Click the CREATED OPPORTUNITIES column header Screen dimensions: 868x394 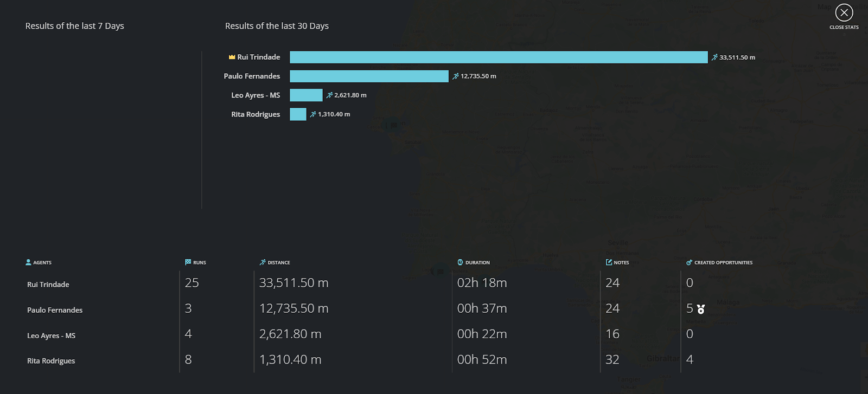[724, 263]
